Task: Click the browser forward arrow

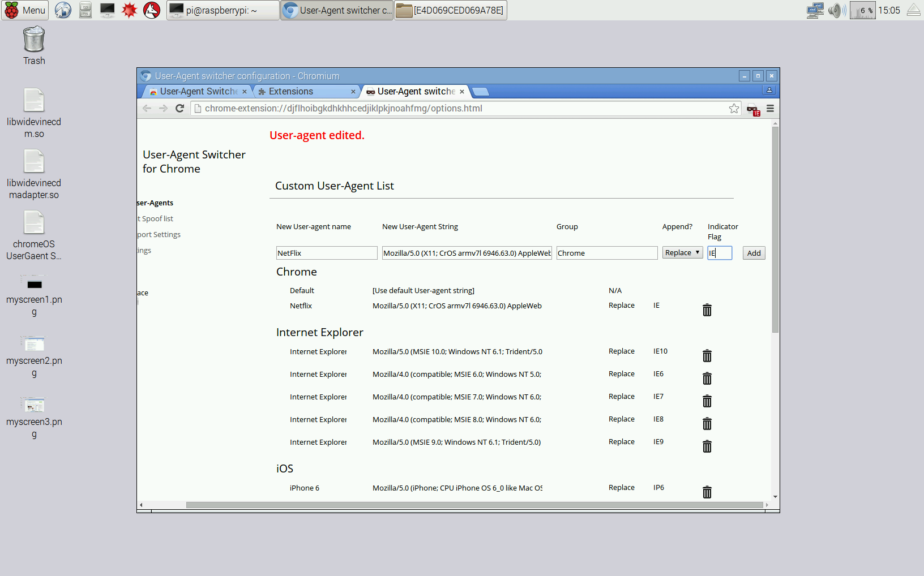Action: pos(164,108)
